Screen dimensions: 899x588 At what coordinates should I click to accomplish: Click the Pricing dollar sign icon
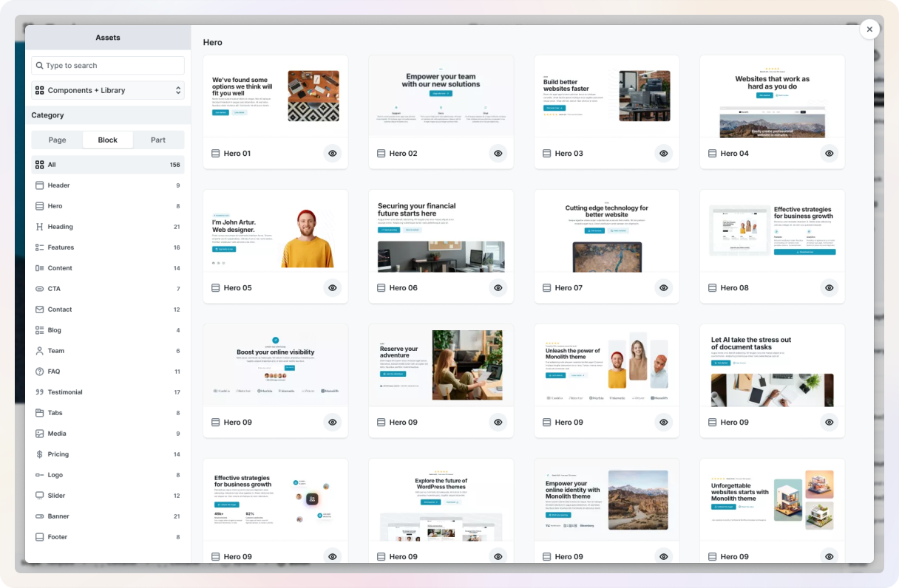coord(40,454)
